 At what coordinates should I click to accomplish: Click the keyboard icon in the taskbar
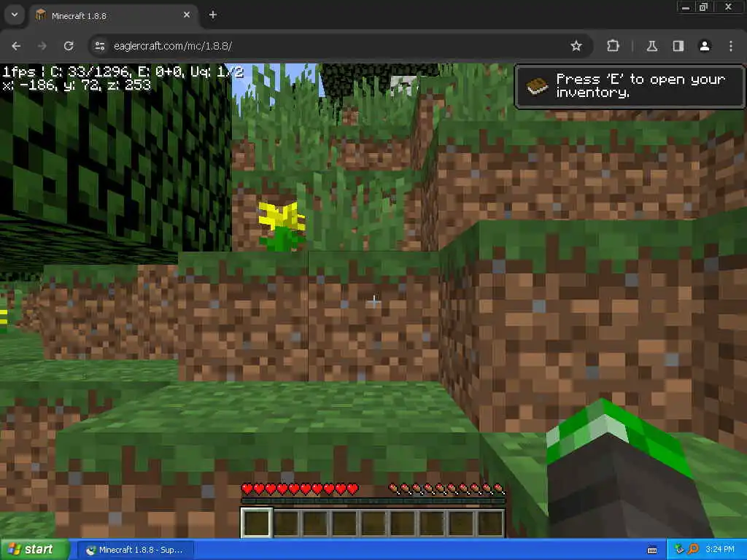[651, 551]
